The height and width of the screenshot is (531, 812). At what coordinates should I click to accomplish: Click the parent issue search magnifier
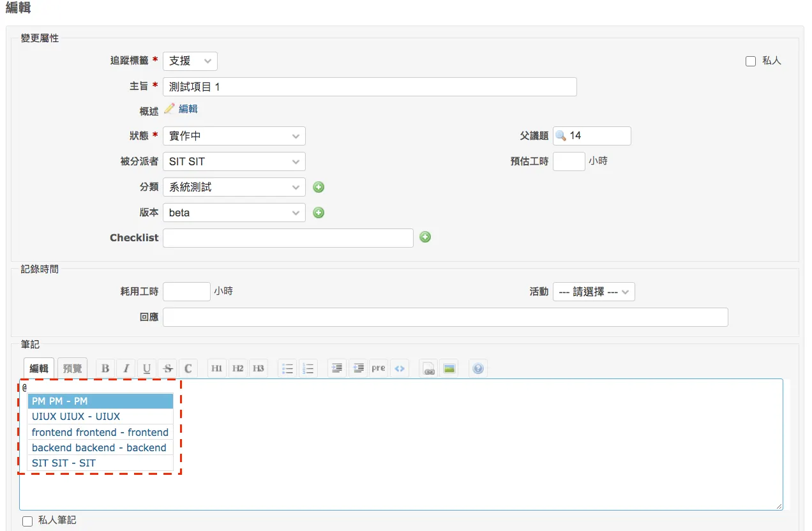(561, 135)
